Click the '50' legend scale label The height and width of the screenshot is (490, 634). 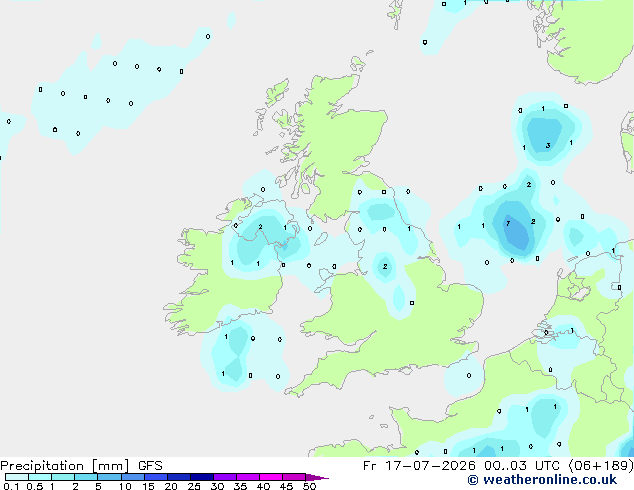[x=309, y=486]
